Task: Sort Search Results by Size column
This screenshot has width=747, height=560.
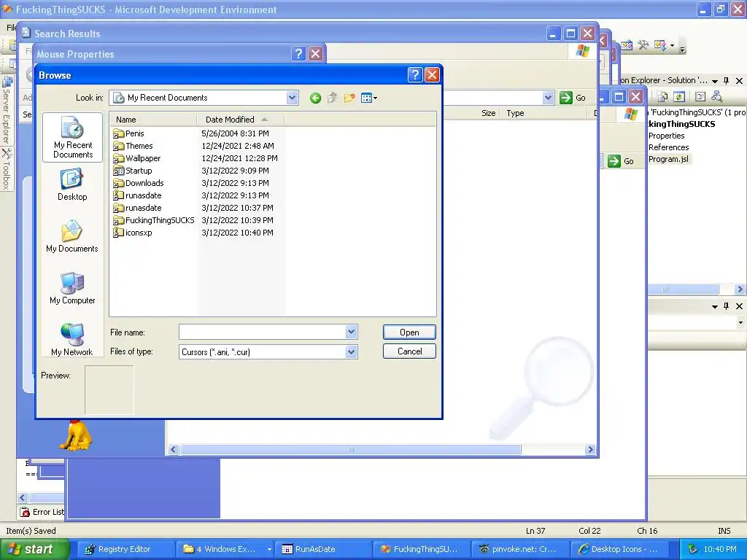Action: pos(488,113)
